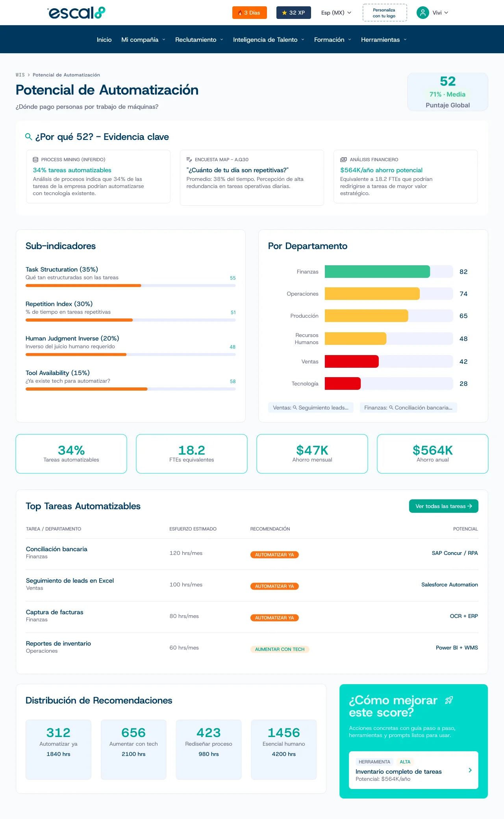Click Personaliza con tu logo box
This screenshot has height=819, width=504.
point(384,13)
